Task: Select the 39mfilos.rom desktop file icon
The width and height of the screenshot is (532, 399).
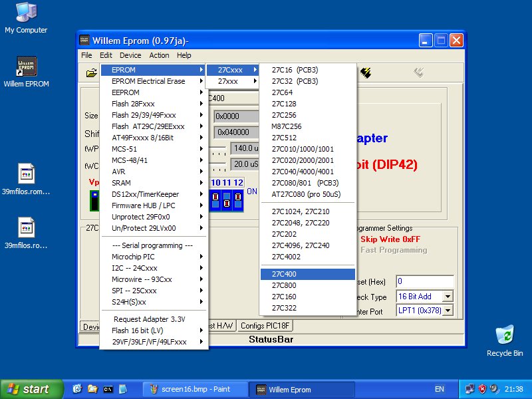Action: click(26, 179)
